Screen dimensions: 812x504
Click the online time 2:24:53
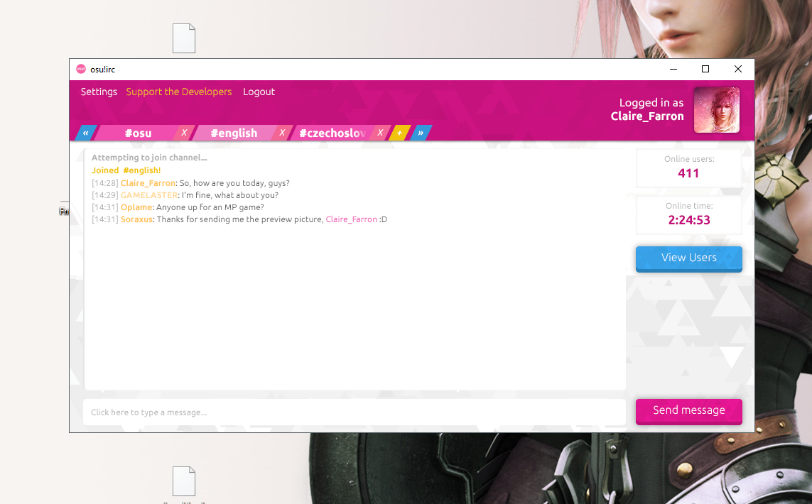pos(689,220)
